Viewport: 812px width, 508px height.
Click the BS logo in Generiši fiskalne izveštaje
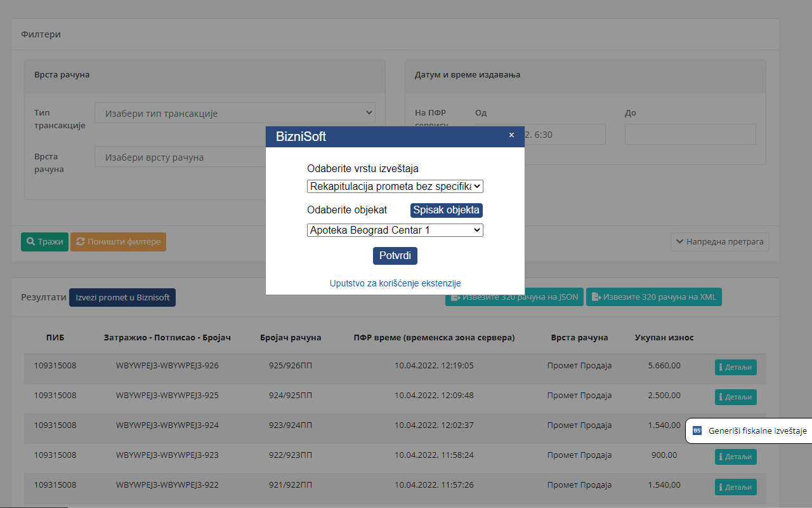pyautogui.click(x=697, y=431)
